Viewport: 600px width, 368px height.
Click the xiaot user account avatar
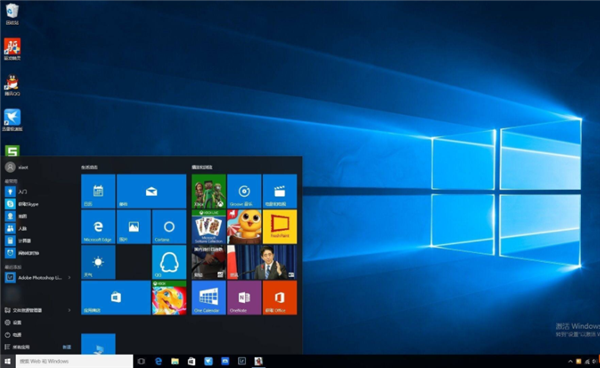(x=10, y=167)
